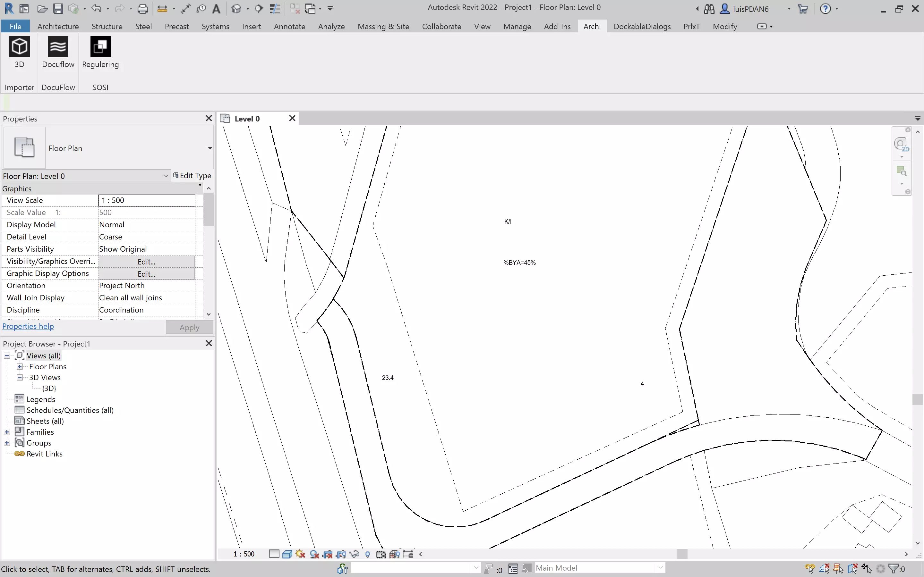Toggle Reveal Hidden Elements lightbulb
Image resolution: width=924 pixels, height=577 pixels.
click(x=368, y=554)
